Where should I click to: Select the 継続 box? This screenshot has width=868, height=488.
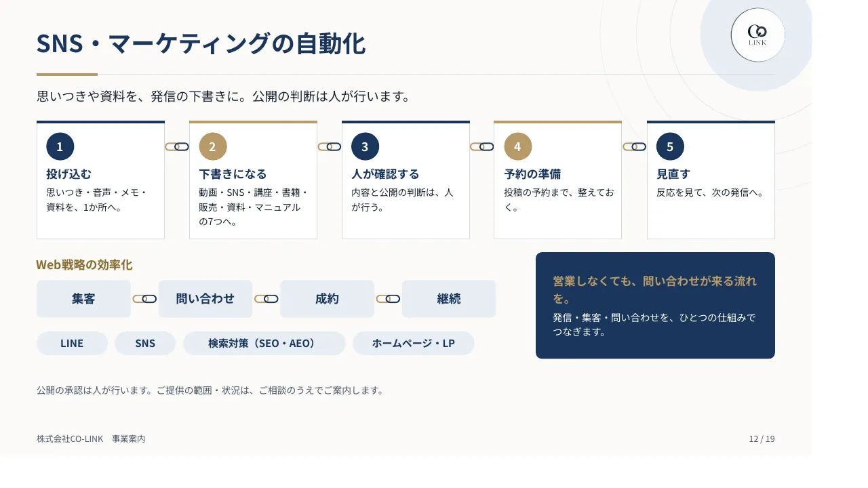[x=449, y=299]
